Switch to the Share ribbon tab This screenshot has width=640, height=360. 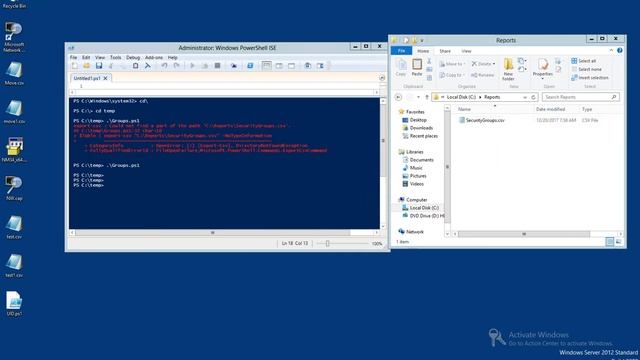tap(445, 51)
